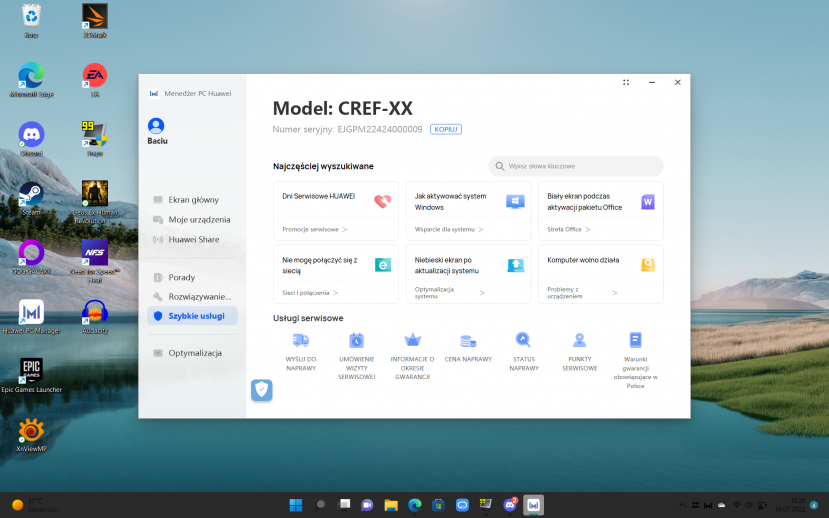Open XnViewMP desktop shortcut

[32, 435]
